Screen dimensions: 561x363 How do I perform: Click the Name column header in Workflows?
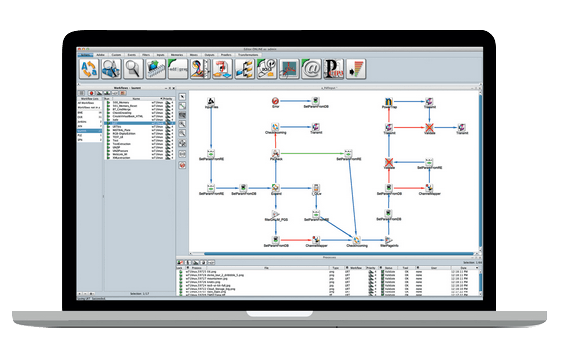coord(136,98)
